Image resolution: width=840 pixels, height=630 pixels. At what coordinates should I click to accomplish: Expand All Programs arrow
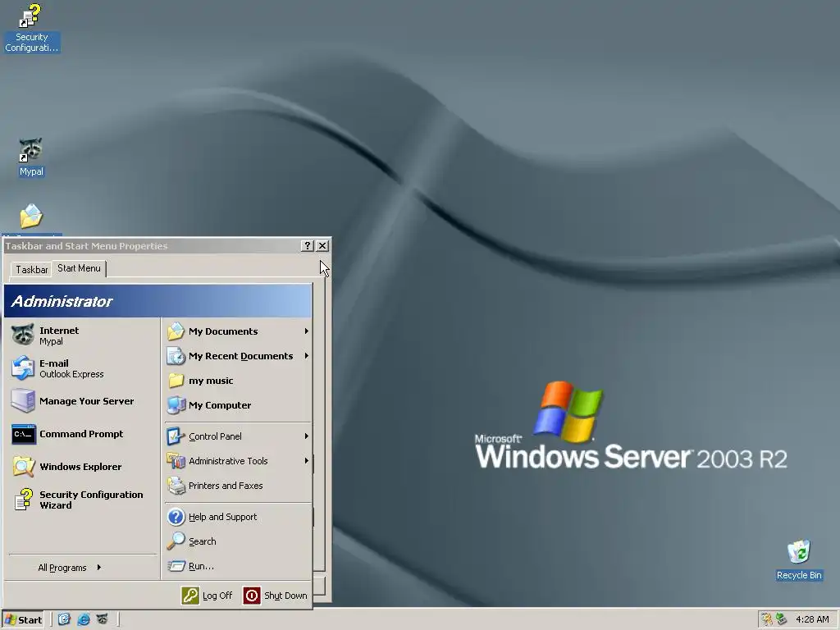click(x=99, y=568)
